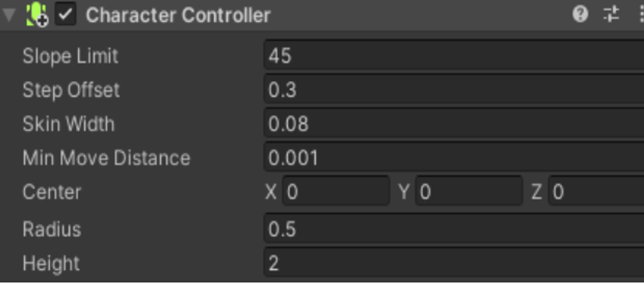Edit the Height value field

coord(454,263)
